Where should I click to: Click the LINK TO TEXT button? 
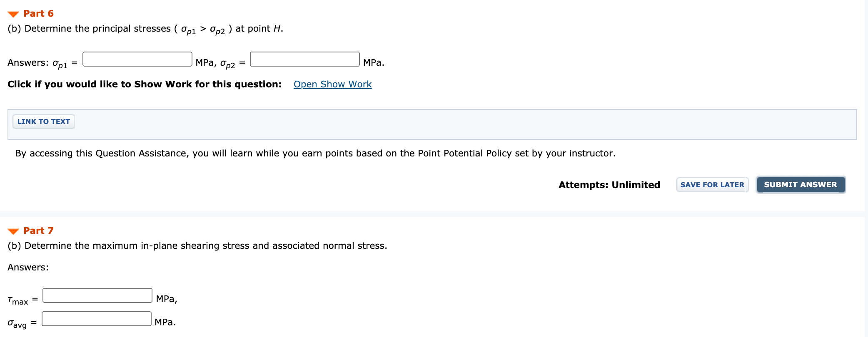point(44,121)
